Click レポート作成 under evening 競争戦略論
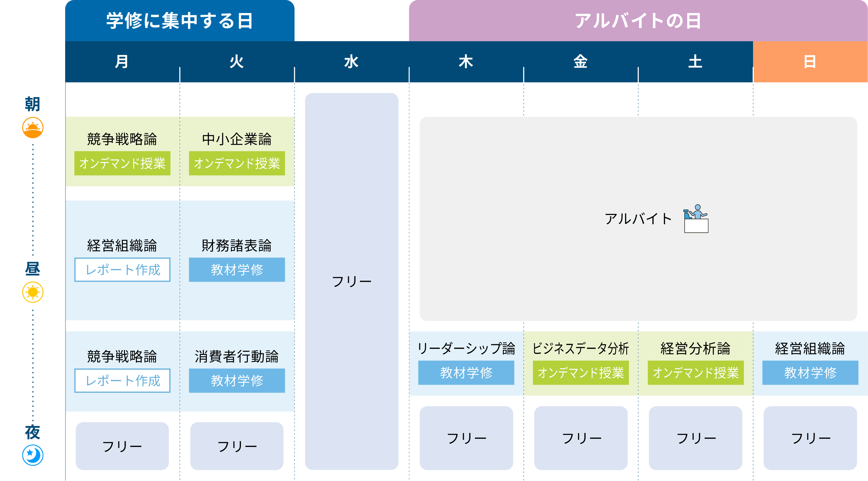The image size is (868, 481). [122, 380]
